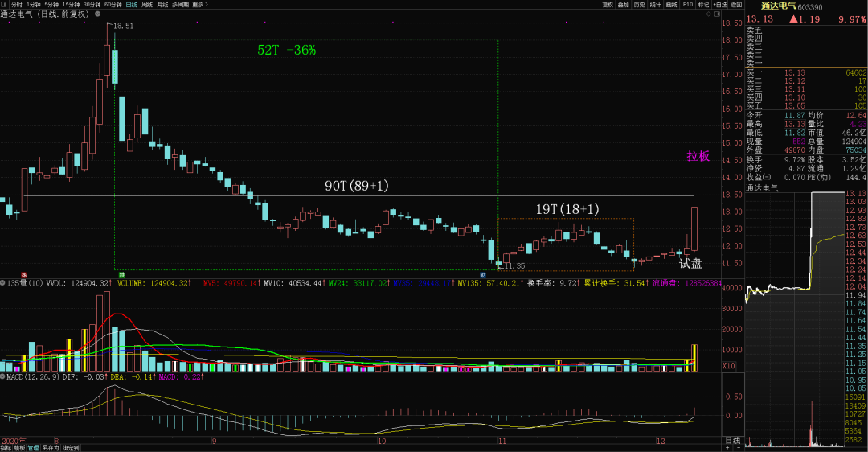This screenshot has height=452, width=868.
Task: Open the 指标 indicators tab at bottom
Action: 6,448
